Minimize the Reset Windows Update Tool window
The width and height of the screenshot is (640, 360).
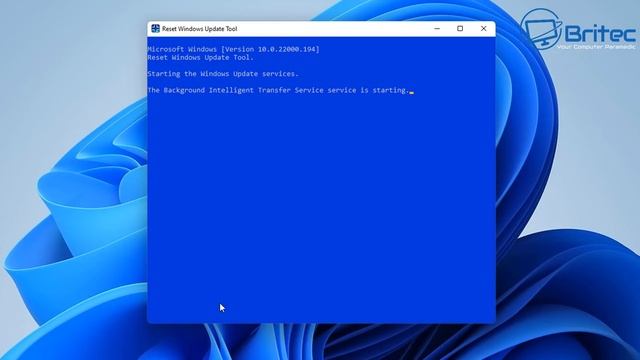(437, 29)
